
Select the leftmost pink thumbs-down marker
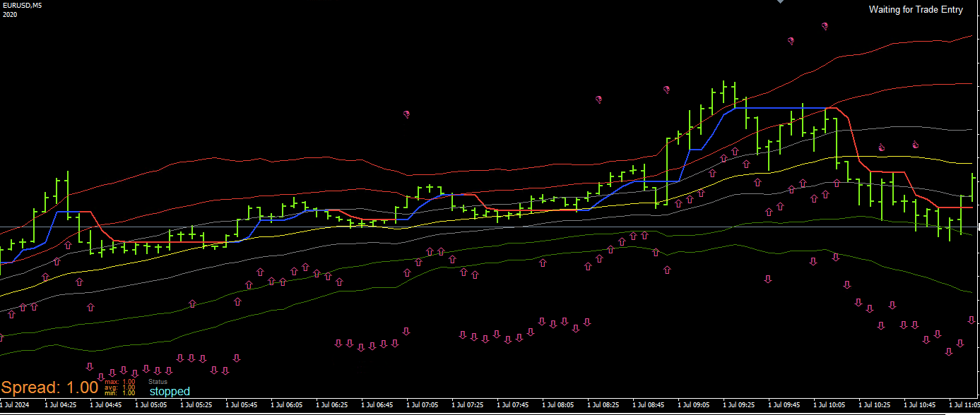coord(406,114)
